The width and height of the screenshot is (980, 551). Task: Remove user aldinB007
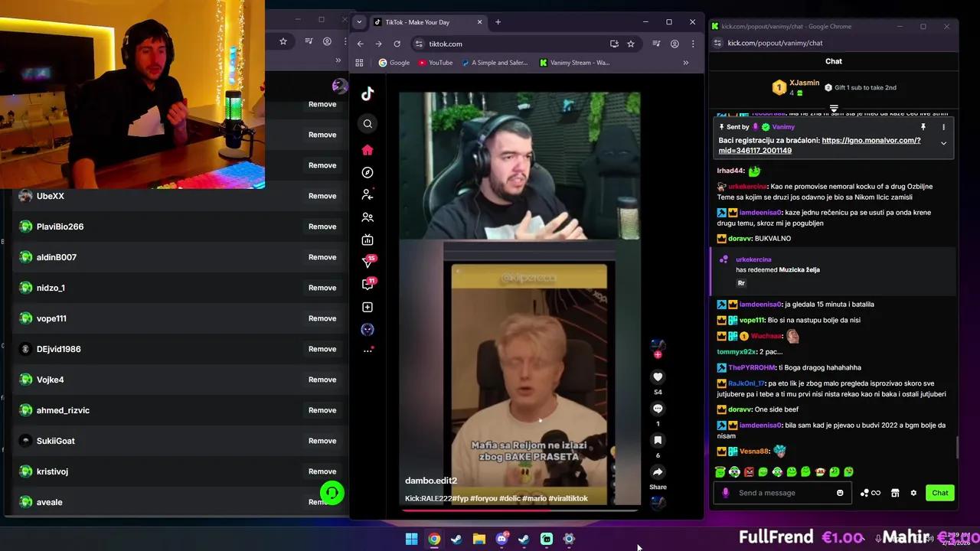pyautogui.click(x=322, y=257)
